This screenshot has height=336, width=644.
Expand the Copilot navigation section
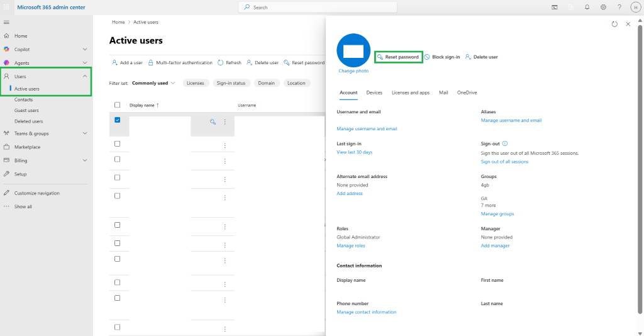85,49
